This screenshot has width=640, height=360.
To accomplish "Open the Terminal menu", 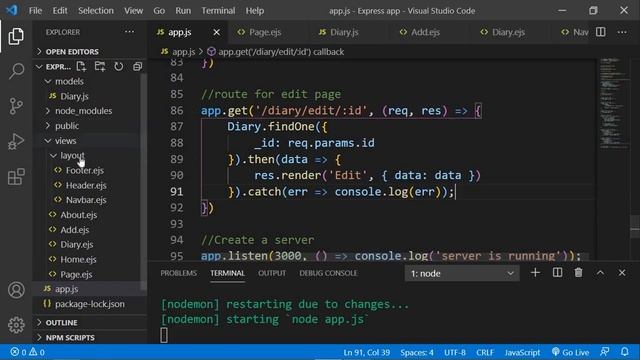I will (x=218, y=11).
